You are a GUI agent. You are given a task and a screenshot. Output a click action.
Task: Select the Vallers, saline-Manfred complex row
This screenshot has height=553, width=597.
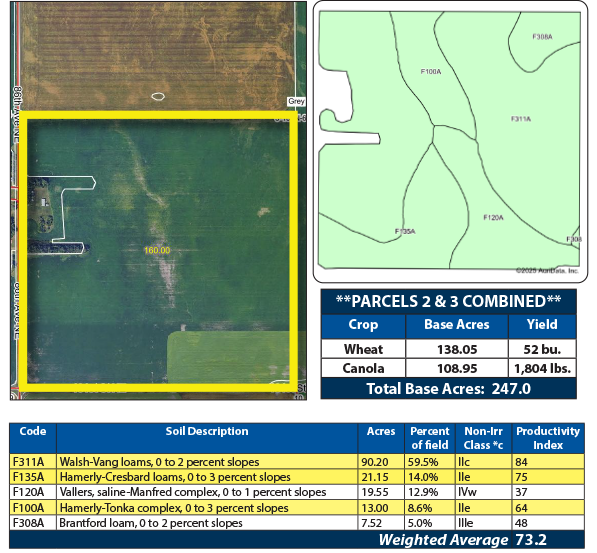(x=297, y=492)
